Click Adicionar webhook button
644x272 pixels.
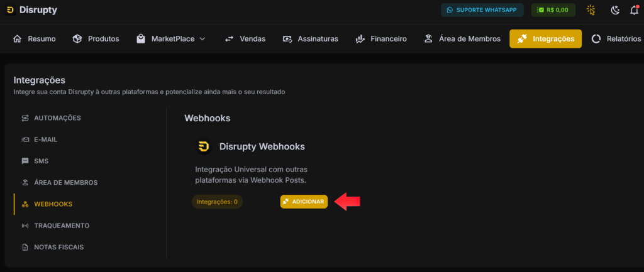tap(304, 202)
